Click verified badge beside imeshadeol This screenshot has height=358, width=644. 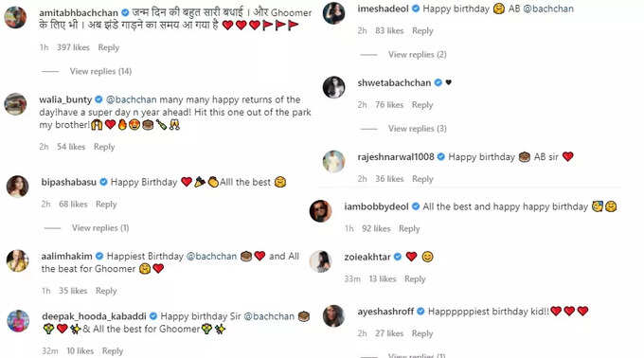pos(416,9)
